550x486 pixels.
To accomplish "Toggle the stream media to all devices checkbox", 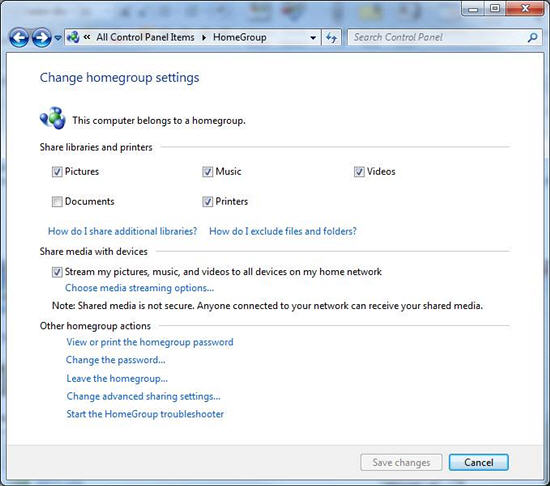I will (57, 272).
